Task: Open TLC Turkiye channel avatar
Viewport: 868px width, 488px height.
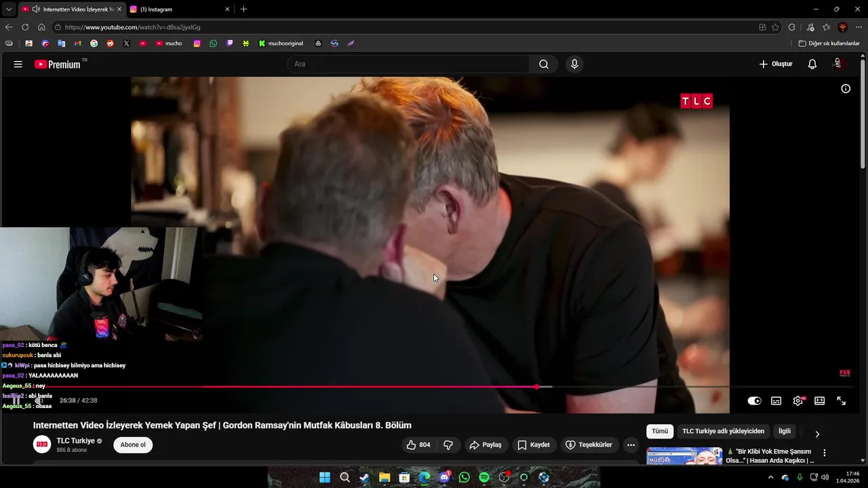Action: coord(42,445)
